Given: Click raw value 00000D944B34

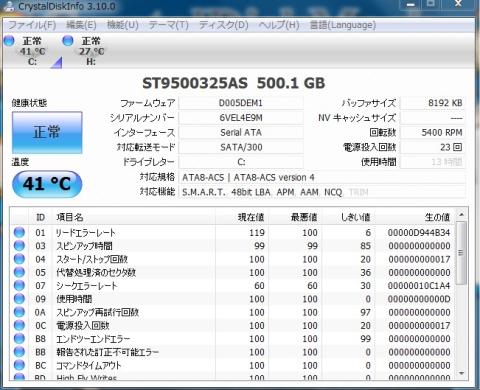Looking at the screenshot, I should 419,232.
